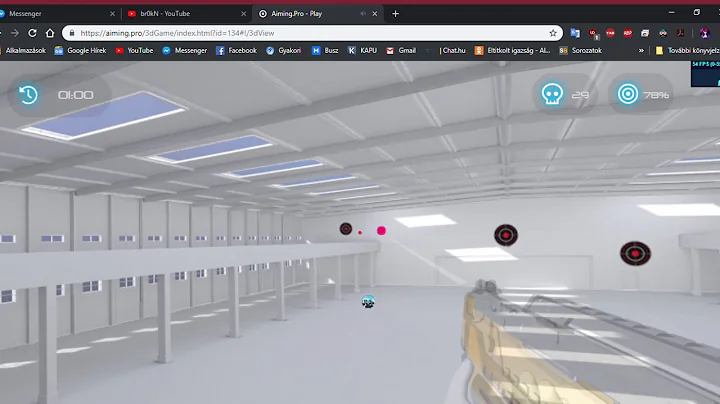Switch to the Messenger tab

point(59,14)
